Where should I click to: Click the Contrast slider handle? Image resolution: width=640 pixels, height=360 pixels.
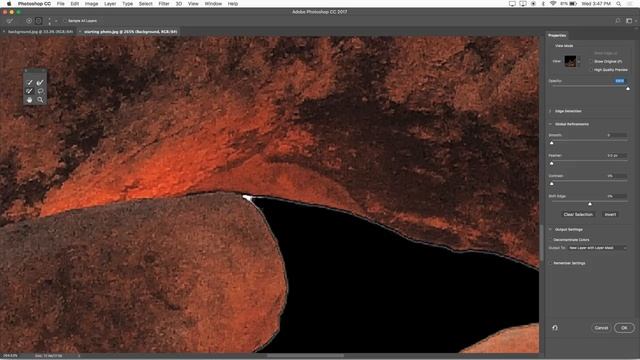552,184
